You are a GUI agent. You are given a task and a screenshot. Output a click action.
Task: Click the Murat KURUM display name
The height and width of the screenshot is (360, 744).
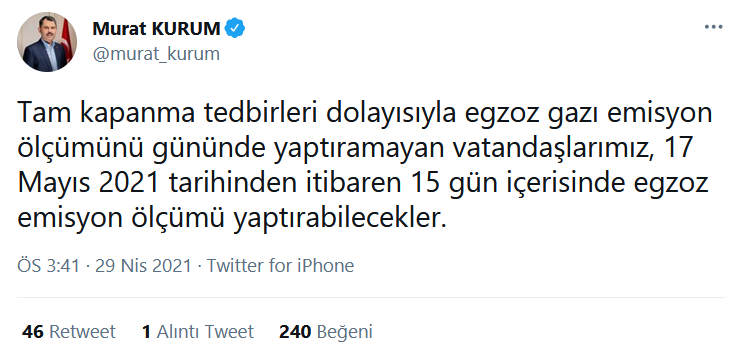(x=157, y=29)
